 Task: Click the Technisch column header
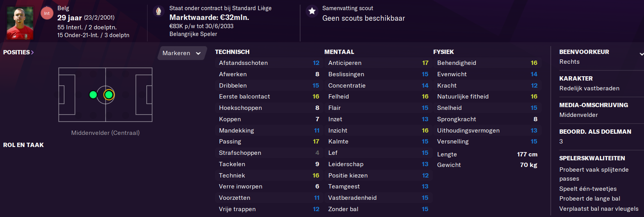pyautogui.click(x=232, y=52)
